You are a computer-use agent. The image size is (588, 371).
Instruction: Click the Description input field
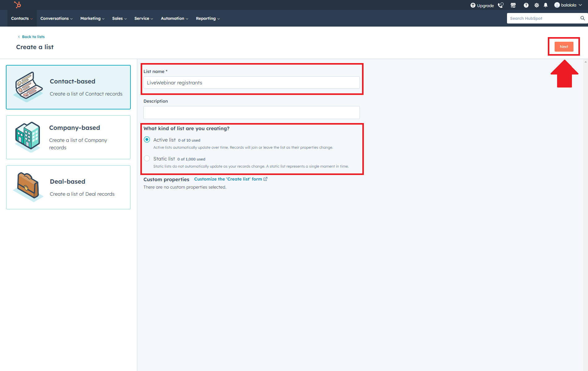pos(251,113)
